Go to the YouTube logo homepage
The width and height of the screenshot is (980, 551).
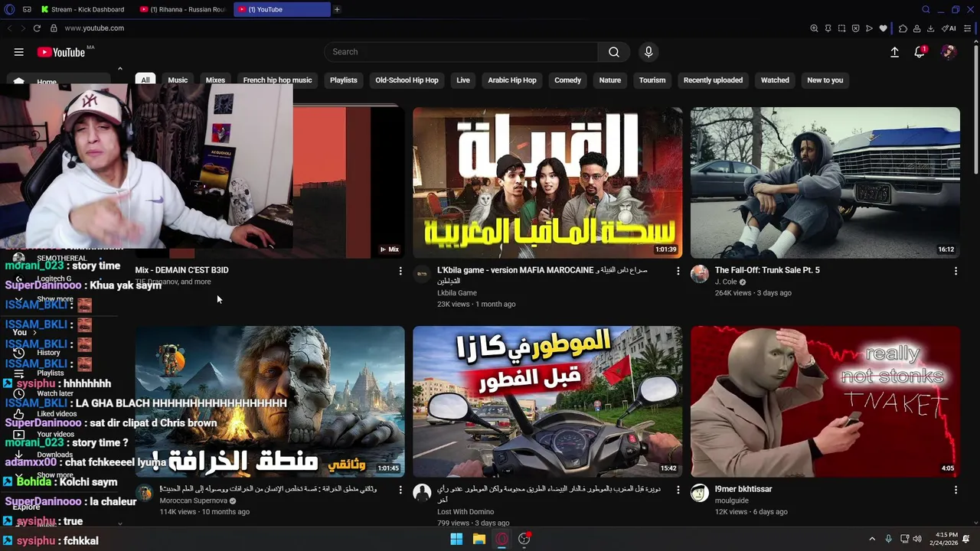coord(61,52)
